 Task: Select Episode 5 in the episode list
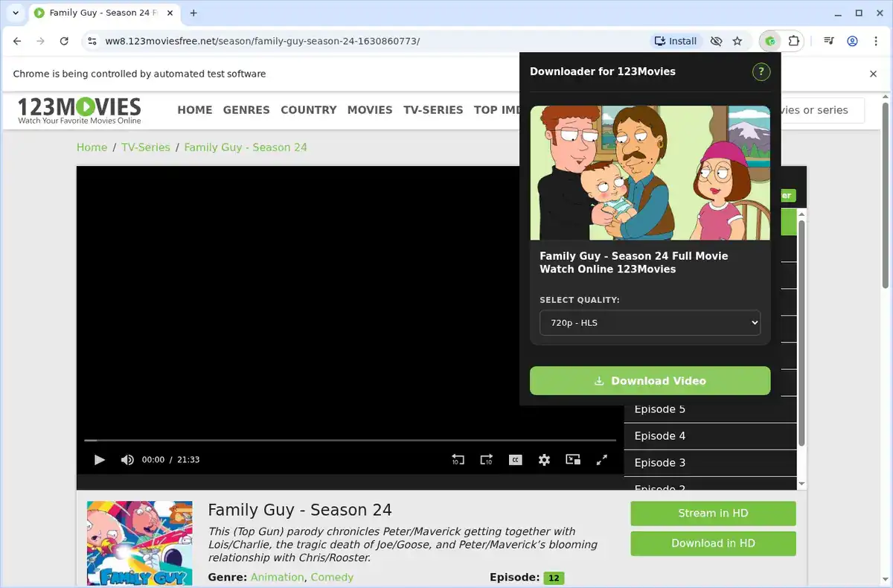(x=710, y=409)
